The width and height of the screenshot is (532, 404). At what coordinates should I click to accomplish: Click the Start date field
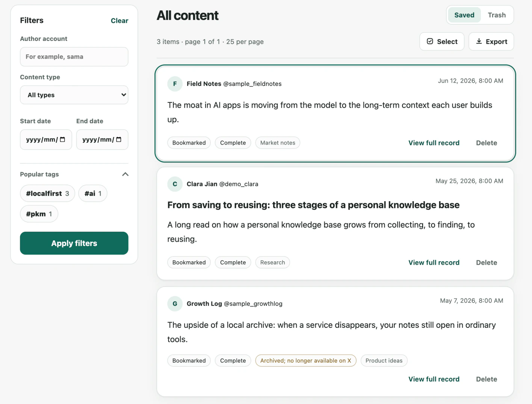pos(46,140)
